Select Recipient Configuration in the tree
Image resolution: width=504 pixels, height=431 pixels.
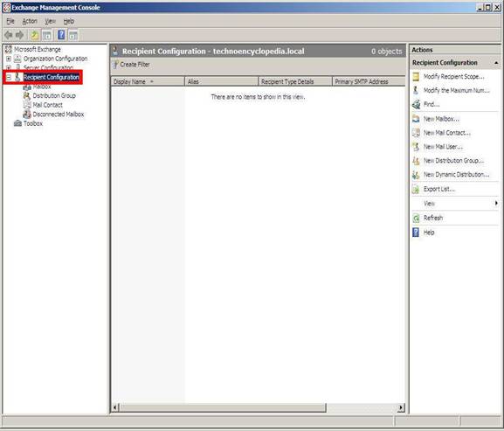coord(52,77)
